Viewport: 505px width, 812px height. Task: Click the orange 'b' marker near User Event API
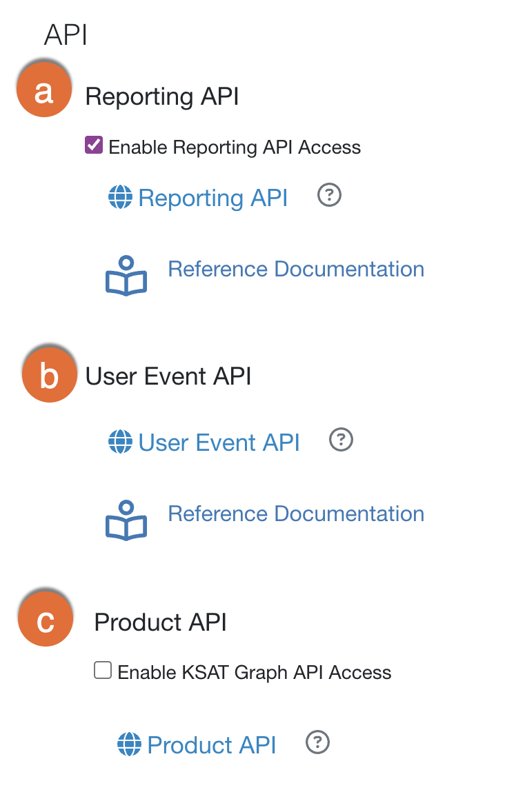49,374
